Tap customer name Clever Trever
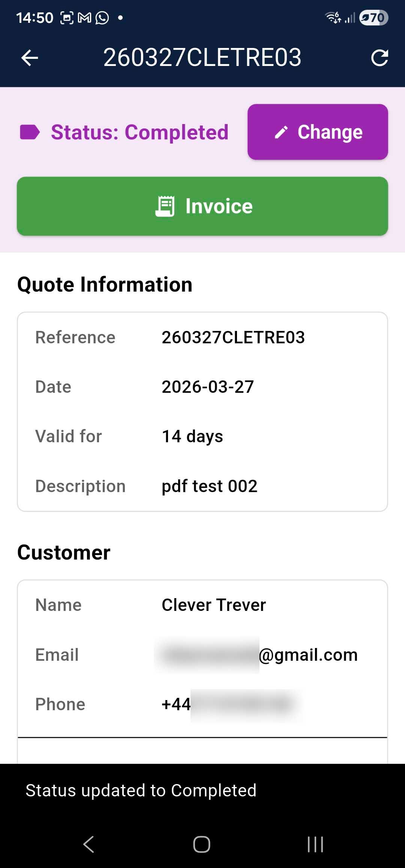Screen dimensions: 405x868 coord(213,604)
